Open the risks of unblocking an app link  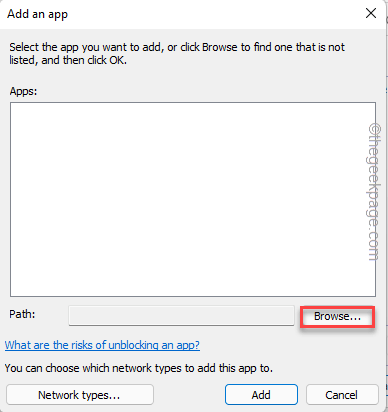tap(102, 345)
